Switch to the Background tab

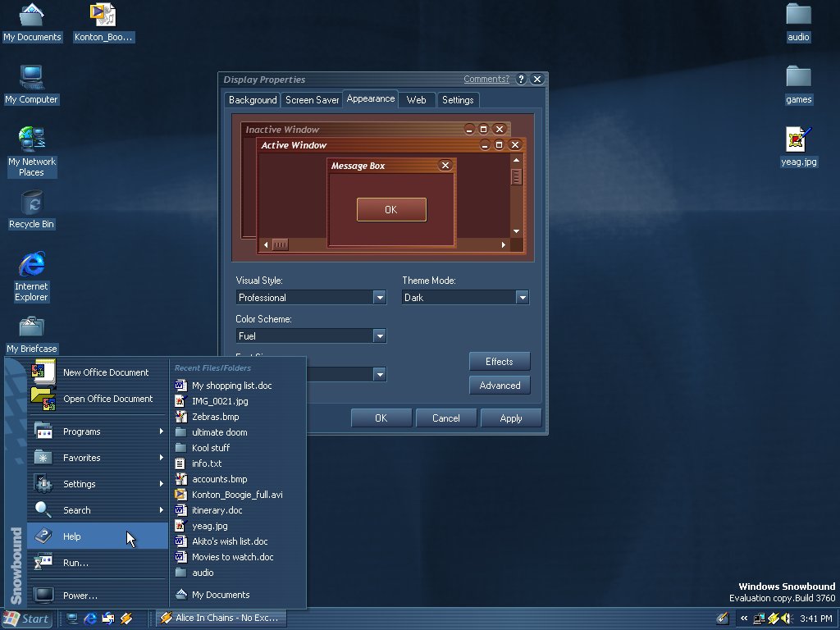(x=253, y=100)
